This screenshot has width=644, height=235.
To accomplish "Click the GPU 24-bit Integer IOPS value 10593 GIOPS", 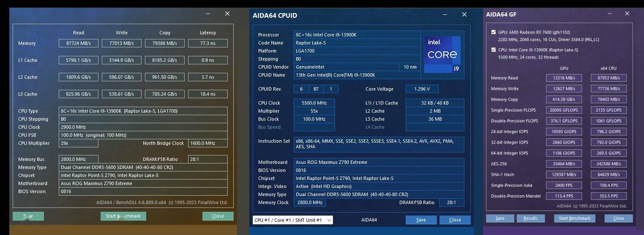I will pyautogui.click(x=564, y=132).
